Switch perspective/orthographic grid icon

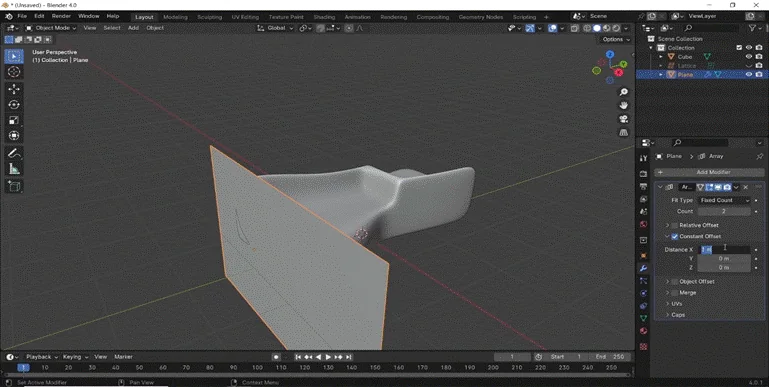point(623,132)
